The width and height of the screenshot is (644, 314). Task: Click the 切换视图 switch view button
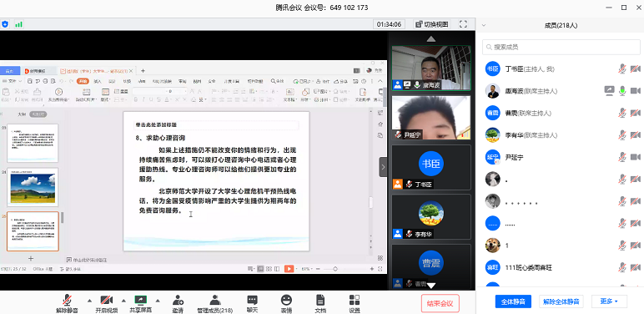pos(431,24)
